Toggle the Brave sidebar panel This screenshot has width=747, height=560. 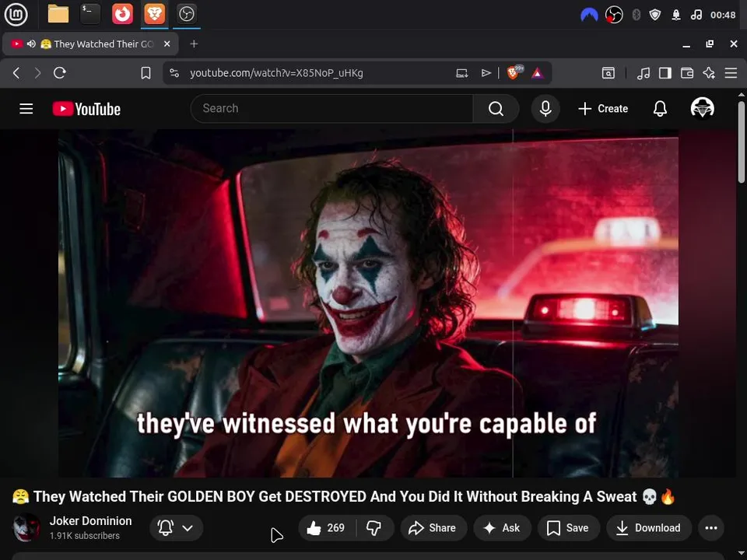[x=665, y=73]
